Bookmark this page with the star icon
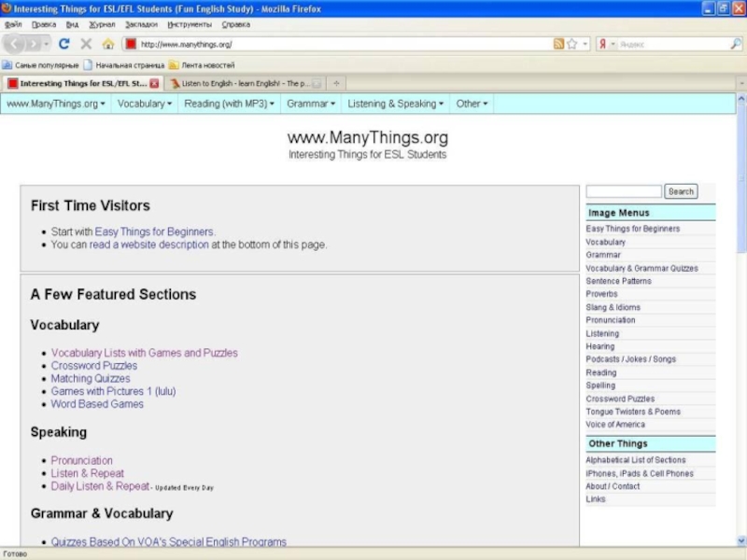747x560 pixels. point(572,44)
